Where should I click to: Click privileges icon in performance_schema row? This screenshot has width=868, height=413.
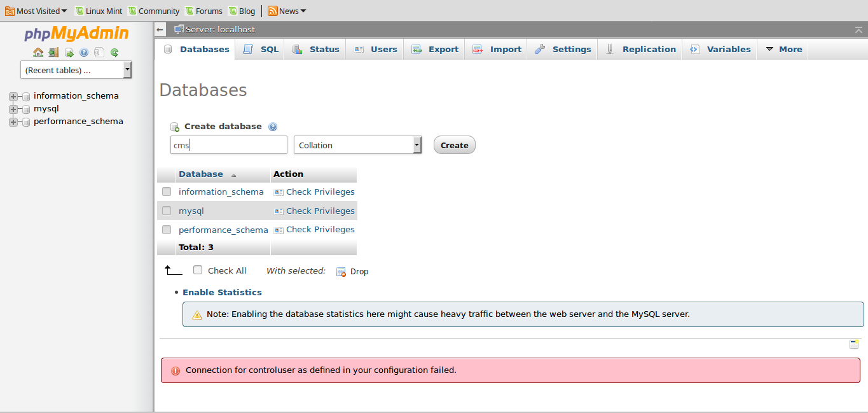(x=279, y=230)
